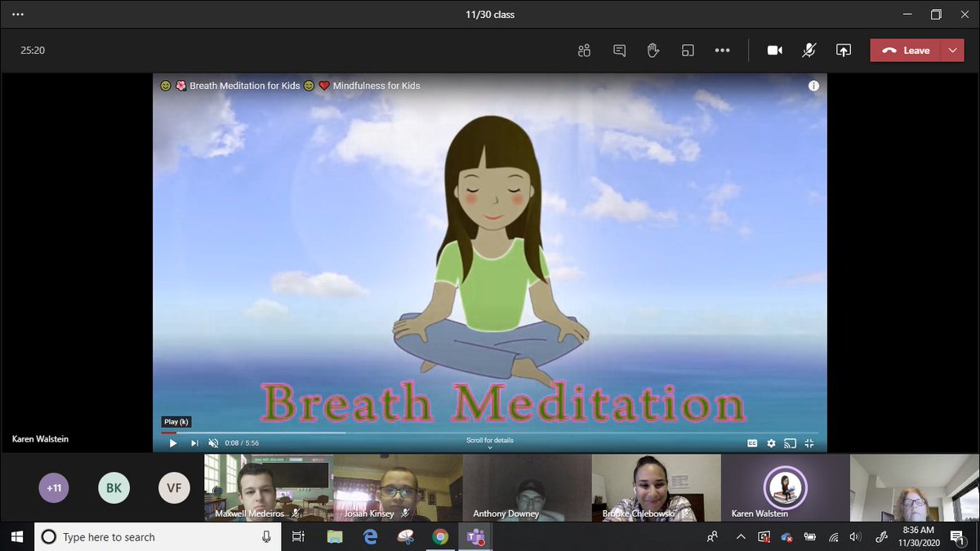Open video player settings gear

(771, 443)
